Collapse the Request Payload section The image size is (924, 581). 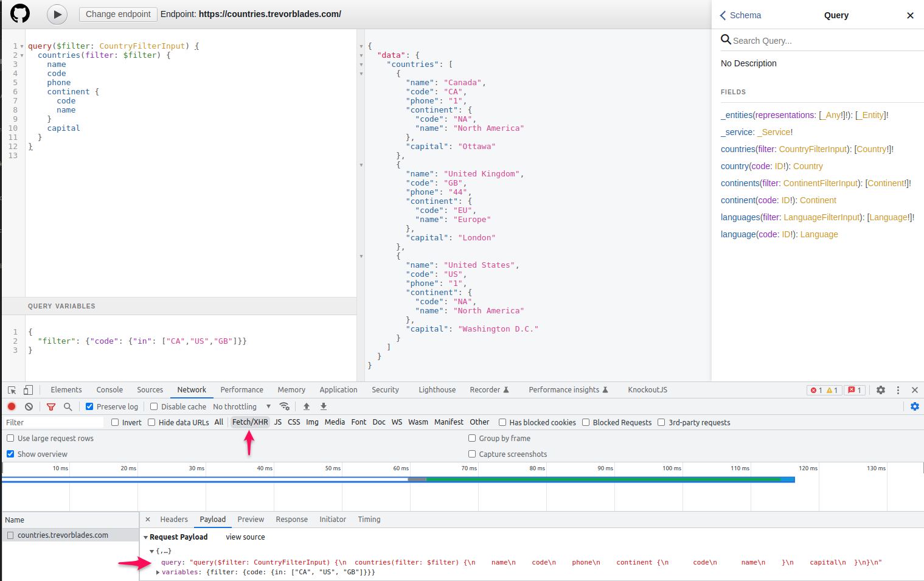(x=145, y=537)
